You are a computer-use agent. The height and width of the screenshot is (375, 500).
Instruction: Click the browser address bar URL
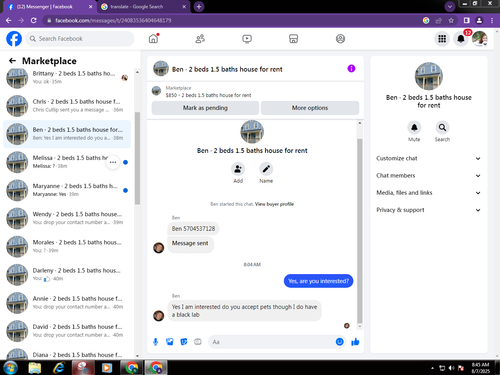point(113,21)
